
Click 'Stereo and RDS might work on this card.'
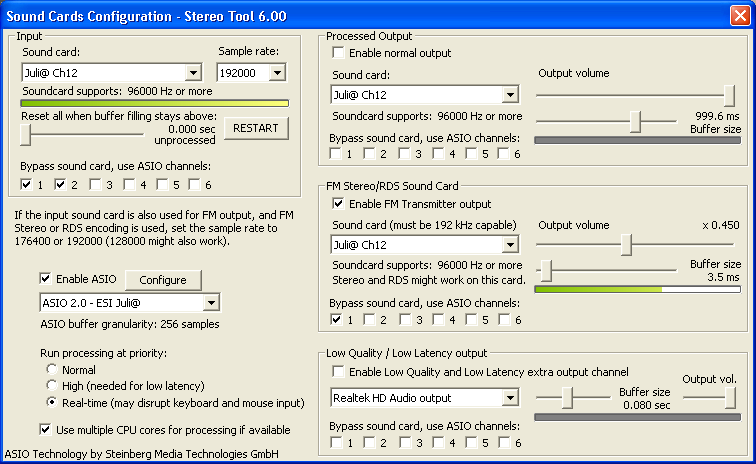point(429,280)
